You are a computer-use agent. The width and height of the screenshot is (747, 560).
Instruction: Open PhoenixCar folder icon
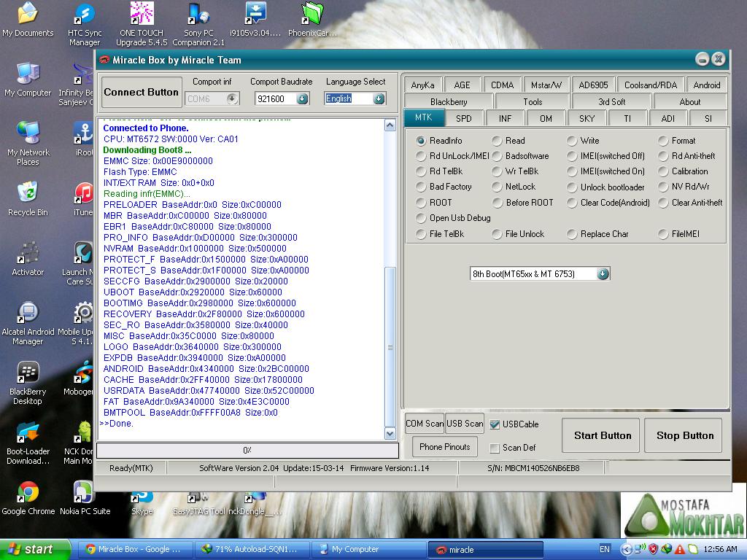point(312,20)
